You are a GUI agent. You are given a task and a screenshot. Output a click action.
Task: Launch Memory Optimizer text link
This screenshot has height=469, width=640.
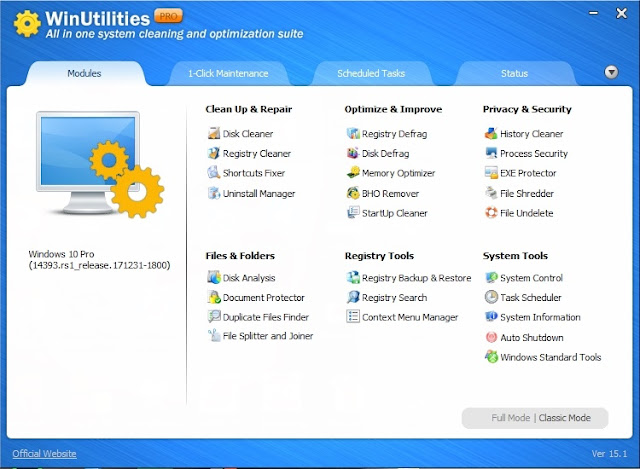[x=398, y=173]
